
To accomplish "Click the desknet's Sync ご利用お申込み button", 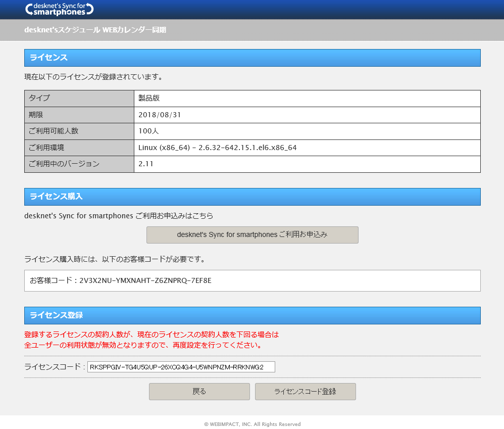I will [253, 235].
